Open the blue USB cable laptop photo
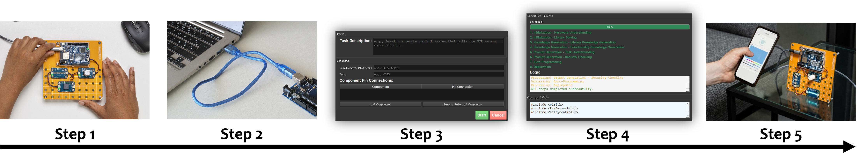 [x=242, y=70]
